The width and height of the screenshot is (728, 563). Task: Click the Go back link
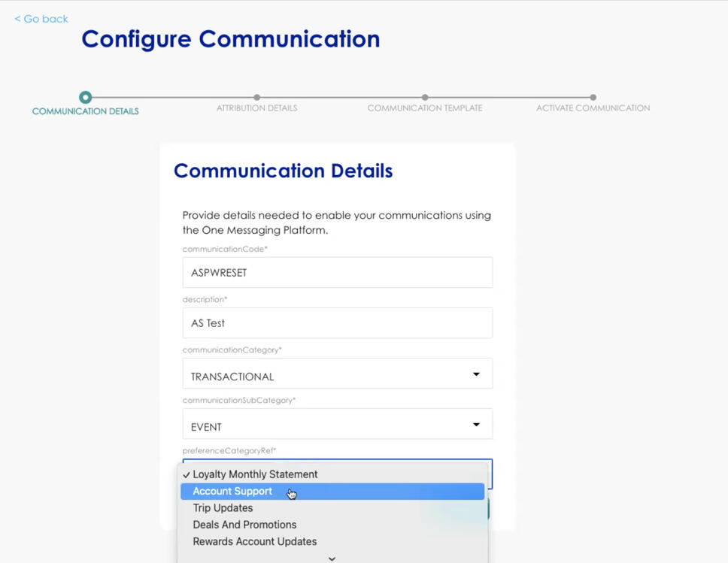pos(41,19)
